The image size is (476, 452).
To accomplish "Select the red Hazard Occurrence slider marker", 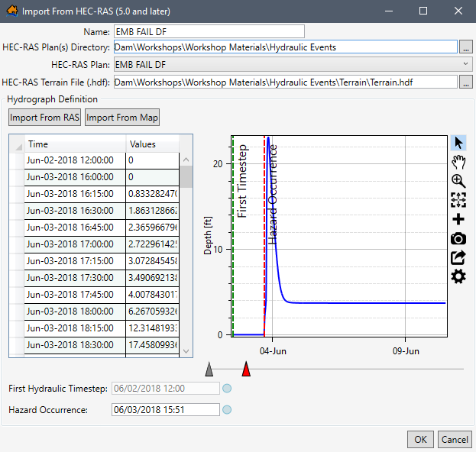I will click(246, 369).
